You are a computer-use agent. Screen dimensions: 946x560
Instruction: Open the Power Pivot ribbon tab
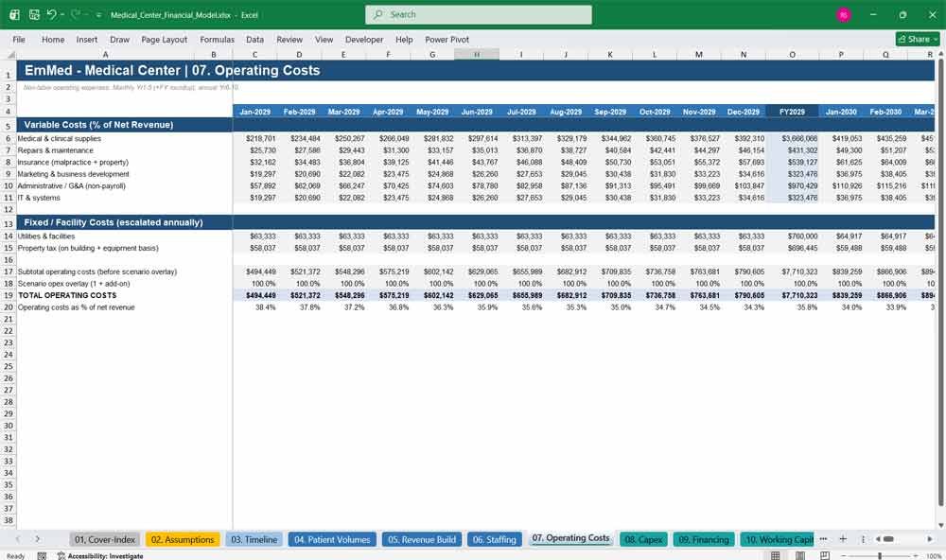[x=447, y=39]
